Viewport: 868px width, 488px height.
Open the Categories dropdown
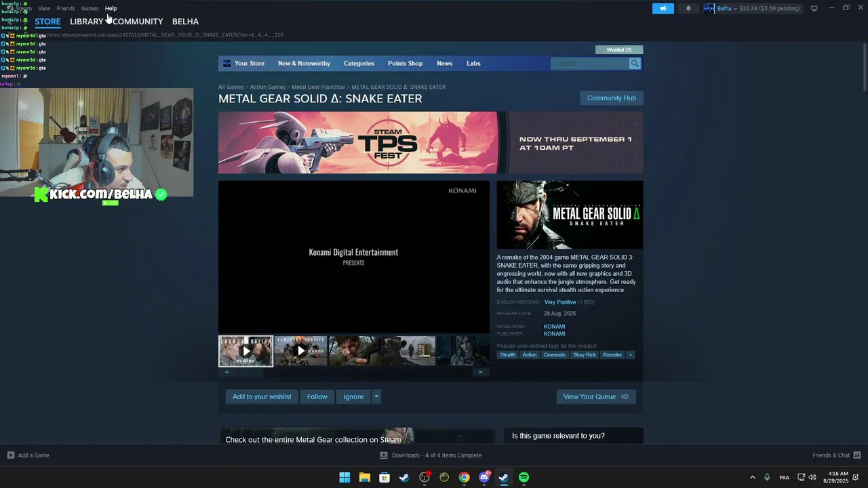[x=359, y=64]
